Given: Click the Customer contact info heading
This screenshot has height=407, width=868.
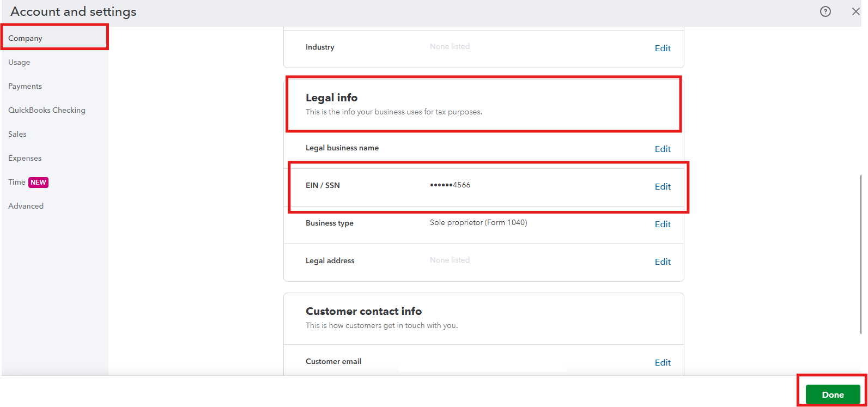Looking at the screenshot, I should pyautogui.click(x=363, y=311).
